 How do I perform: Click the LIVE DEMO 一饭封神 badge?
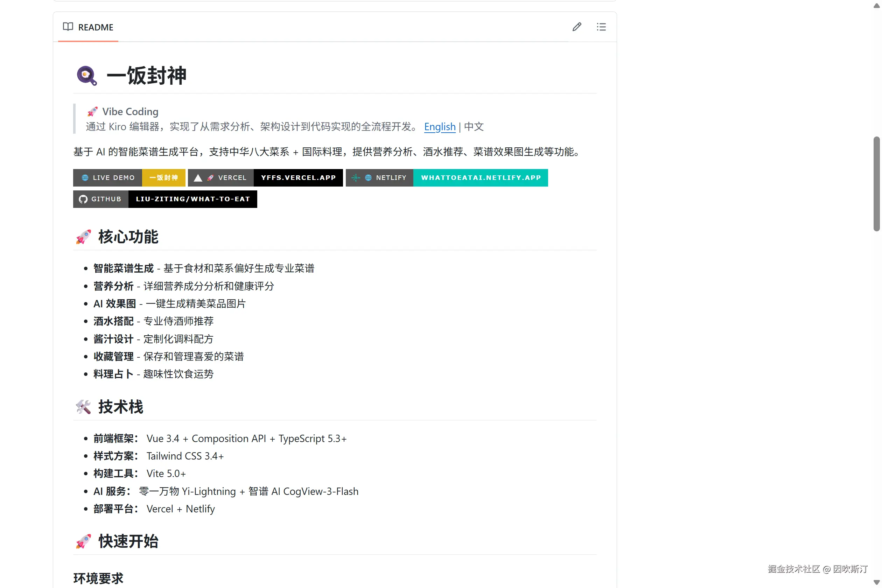129,178
